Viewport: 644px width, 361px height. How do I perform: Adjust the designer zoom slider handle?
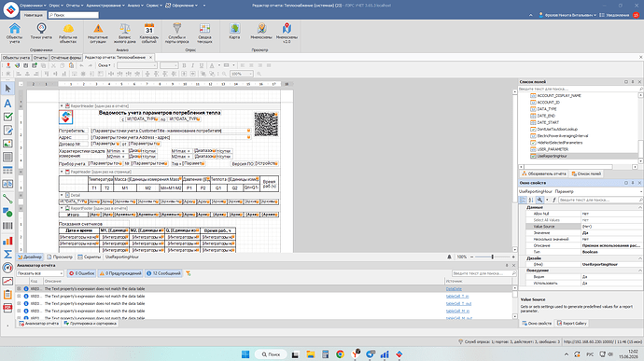[493, 257]
